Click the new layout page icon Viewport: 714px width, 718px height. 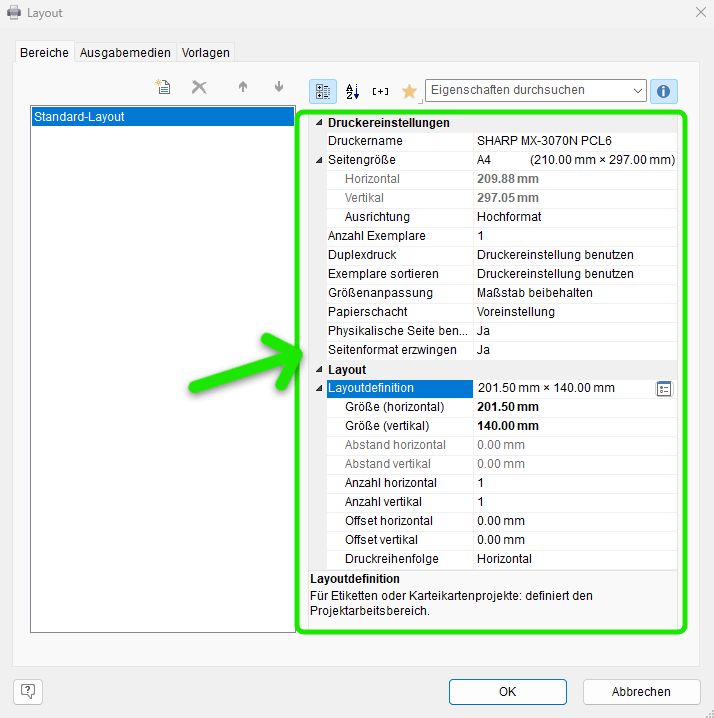click(x=163, y=88)
